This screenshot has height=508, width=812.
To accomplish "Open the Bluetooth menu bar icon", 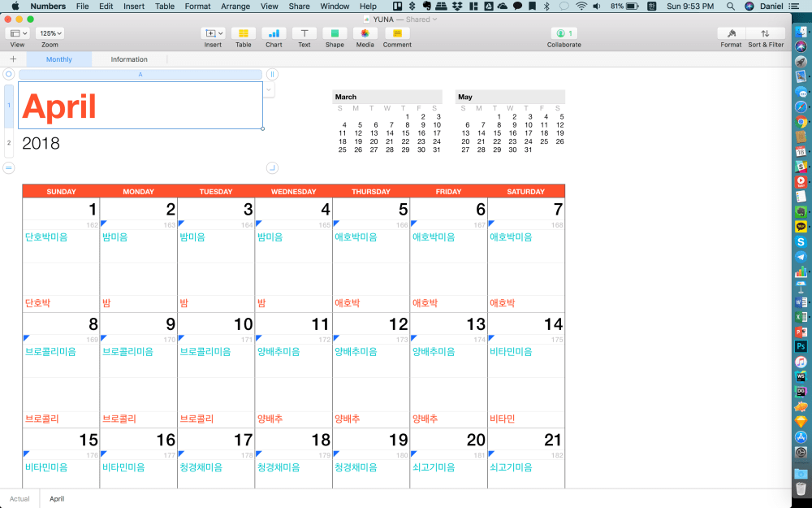I will click(x=547, y=6).
